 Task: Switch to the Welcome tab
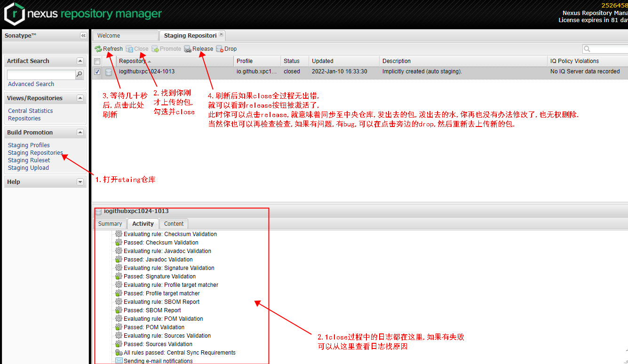(125, 36)
